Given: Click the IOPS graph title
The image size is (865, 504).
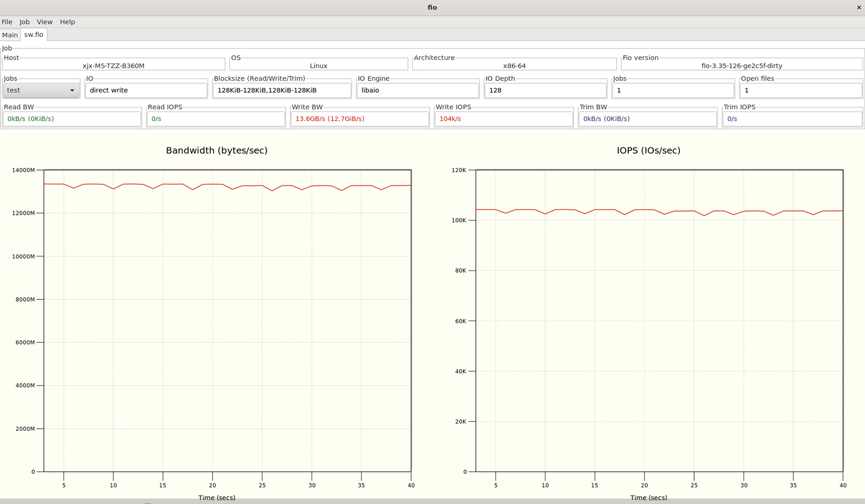Looking at the screenshot, I should pyautogui.click(x=648, y=151).
